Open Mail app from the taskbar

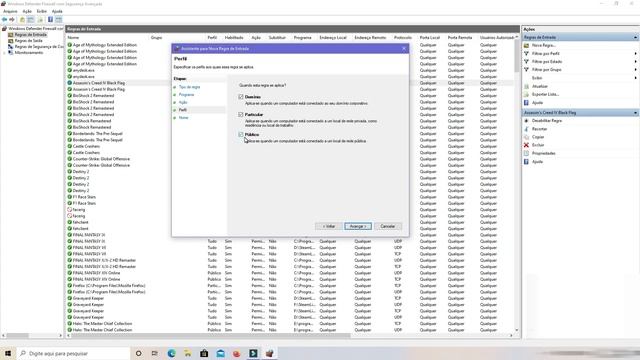(x=220, y=353)
